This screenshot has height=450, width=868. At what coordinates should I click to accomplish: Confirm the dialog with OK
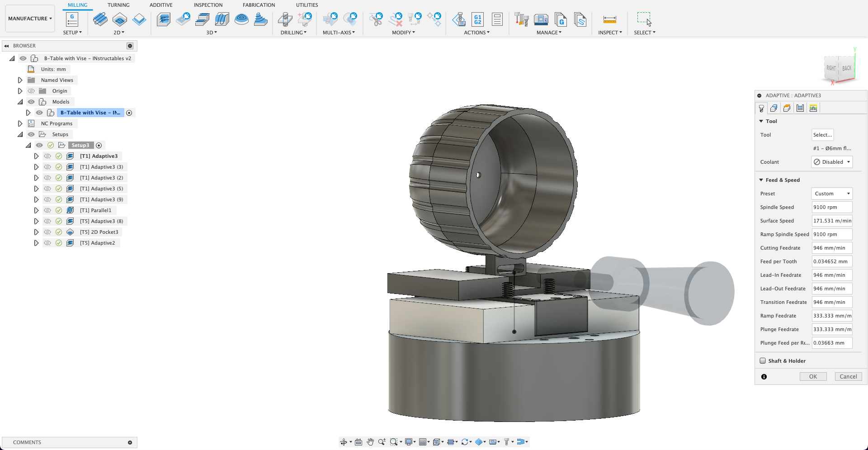(x=813, y=376)
